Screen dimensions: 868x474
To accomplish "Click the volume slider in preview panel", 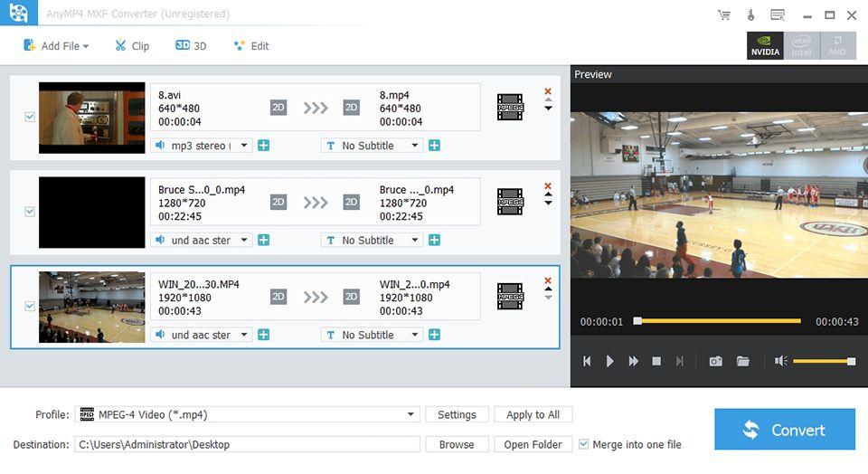I will click(823, 361).
